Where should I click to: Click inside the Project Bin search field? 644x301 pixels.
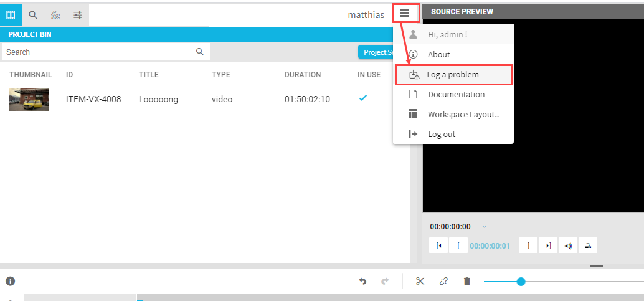(100, 52)
